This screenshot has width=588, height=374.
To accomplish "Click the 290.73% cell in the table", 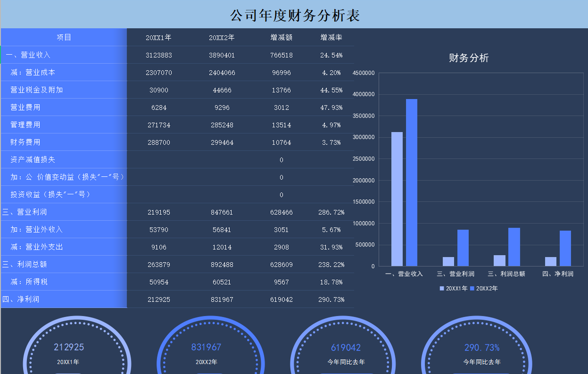I will (331, 299).
